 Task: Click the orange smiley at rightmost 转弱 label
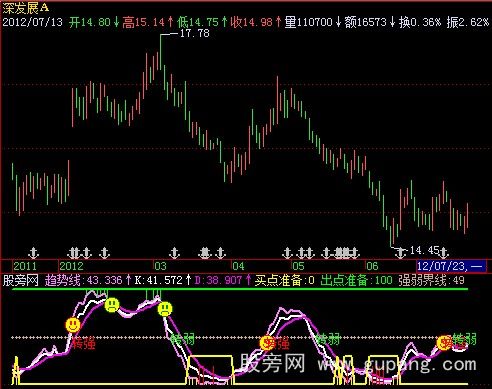pyautogui.click(x=444, y=342)
